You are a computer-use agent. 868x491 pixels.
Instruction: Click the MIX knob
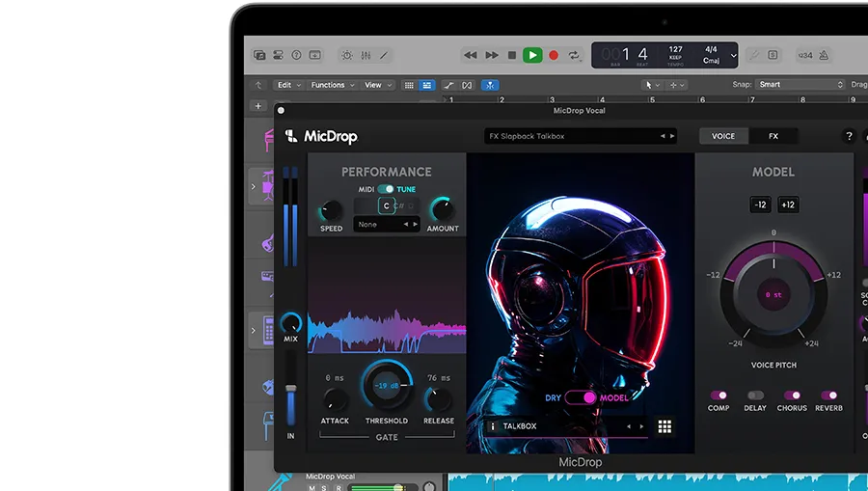pos(290,323)
